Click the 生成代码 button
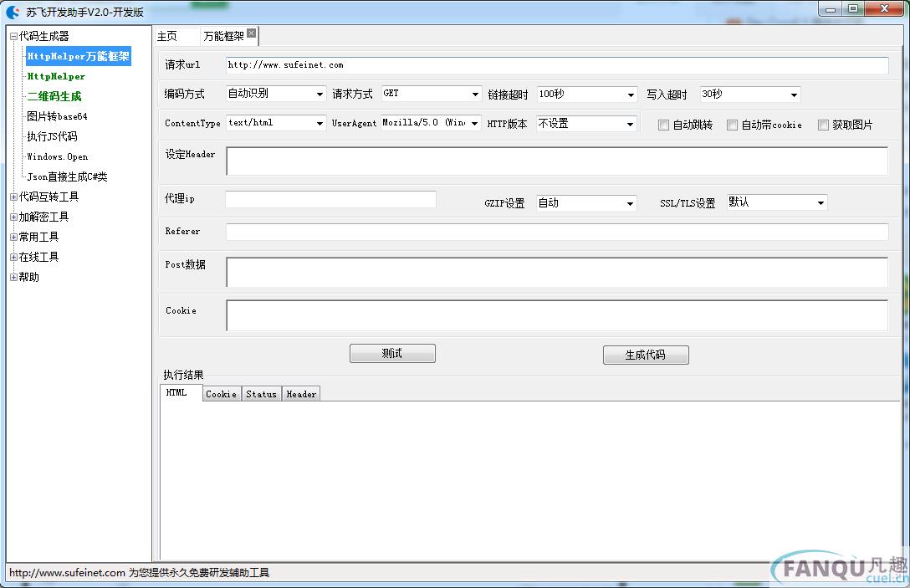The height and width of the screenshot is (588, 910). 645,355
